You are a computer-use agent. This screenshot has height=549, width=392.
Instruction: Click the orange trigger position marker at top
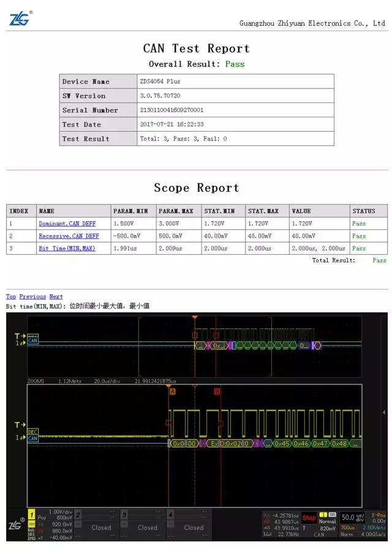195,317
